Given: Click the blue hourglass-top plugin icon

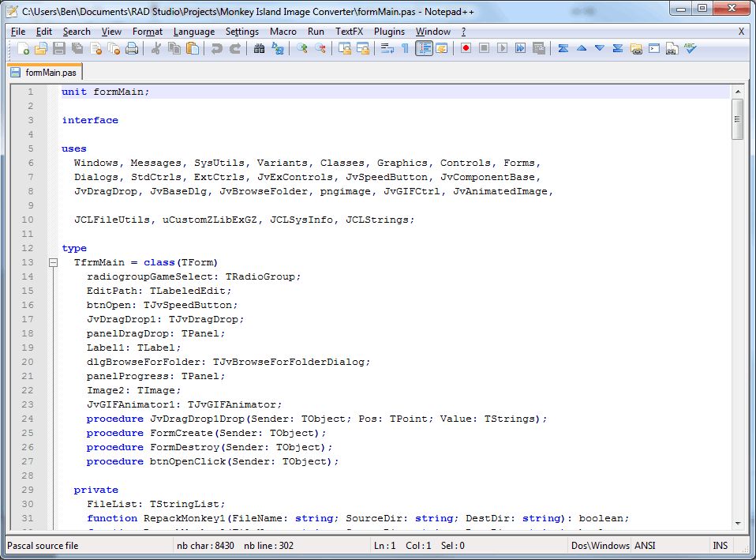Looking at the screenshot, I should pos(563,48).
